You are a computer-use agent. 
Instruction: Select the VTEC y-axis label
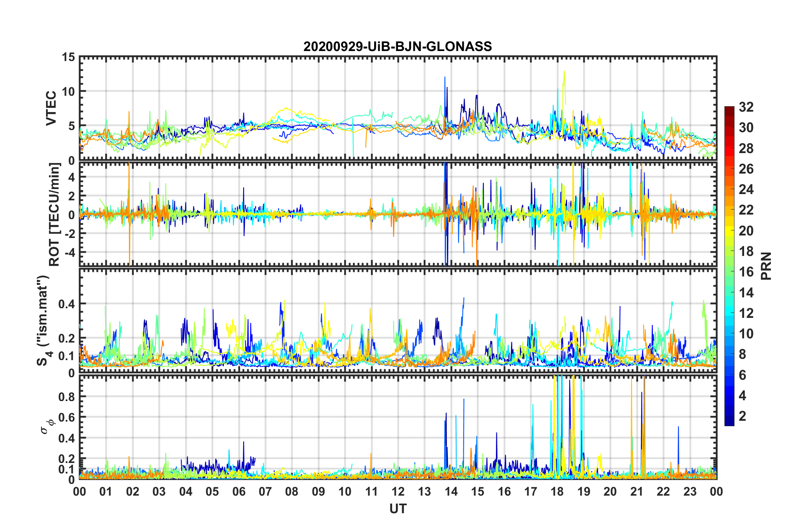(x=51, y=108)
